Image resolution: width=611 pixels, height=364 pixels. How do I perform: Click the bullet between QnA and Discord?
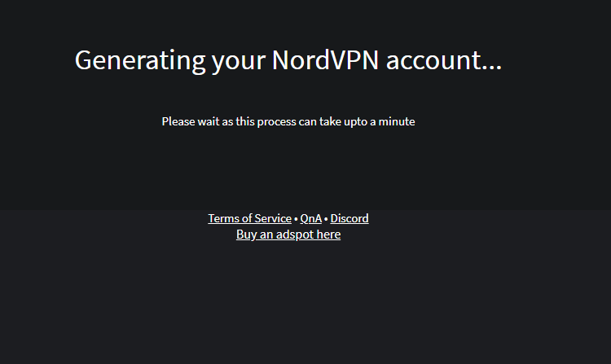[x=326, y=218]
